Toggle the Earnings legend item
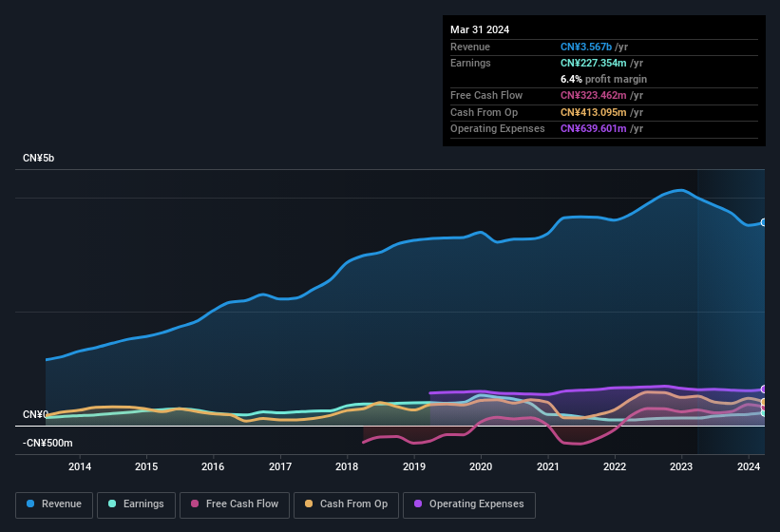 (136, 504)
